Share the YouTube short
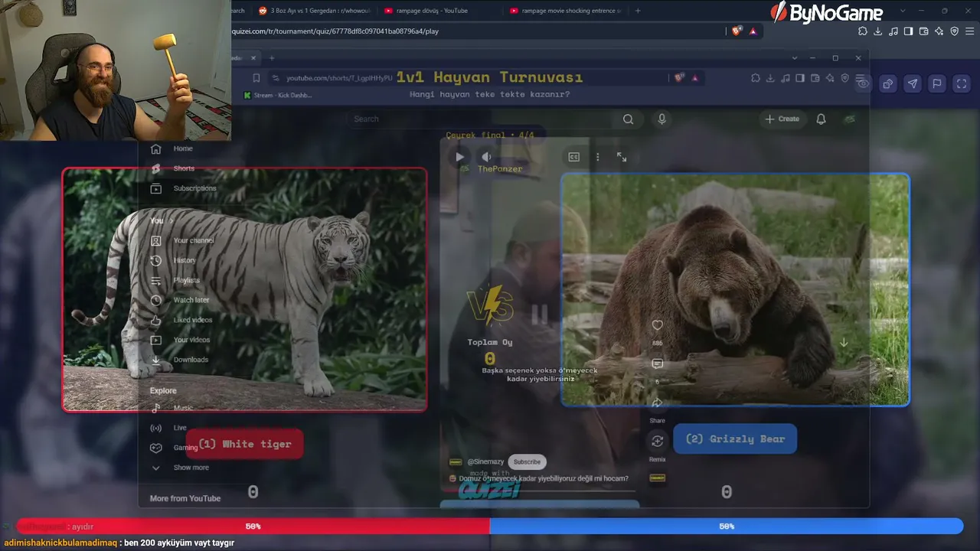Image resolution: width=980 pixels, height=551 pixels. point(657,403)
